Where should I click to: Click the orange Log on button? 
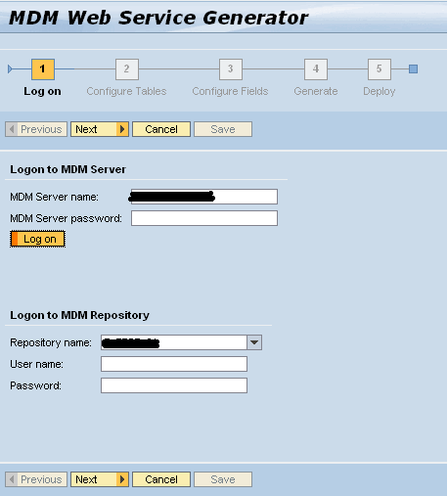pyautogui.click(x=37, y=239)
